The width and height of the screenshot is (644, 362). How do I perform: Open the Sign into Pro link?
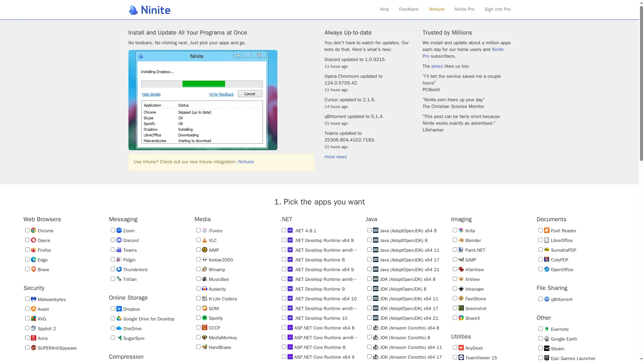coord(497,9)
